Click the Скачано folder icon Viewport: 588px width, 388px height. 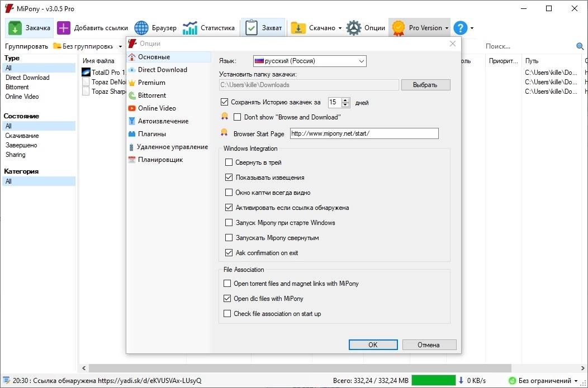pyautogui.click(x=298, y=28)
